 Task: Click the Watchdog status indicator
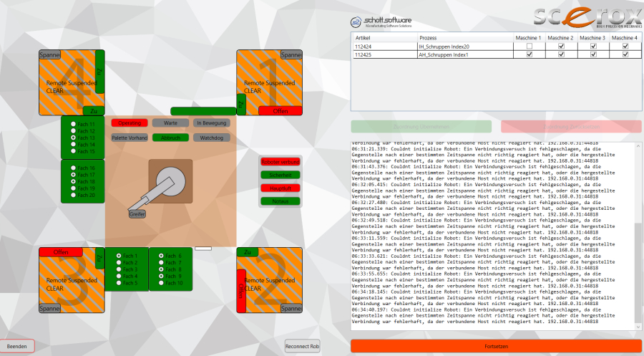pyautogui.click(x=211, y=138)
